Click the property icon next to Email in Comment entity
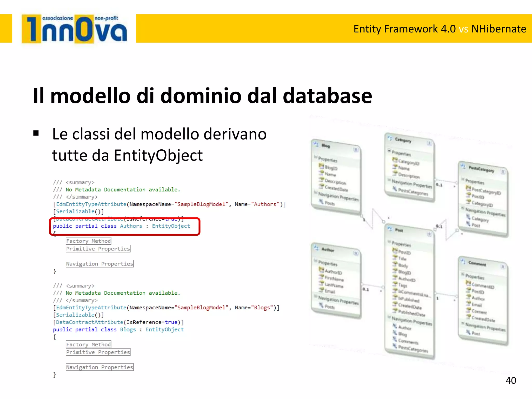 coord(468,303)
